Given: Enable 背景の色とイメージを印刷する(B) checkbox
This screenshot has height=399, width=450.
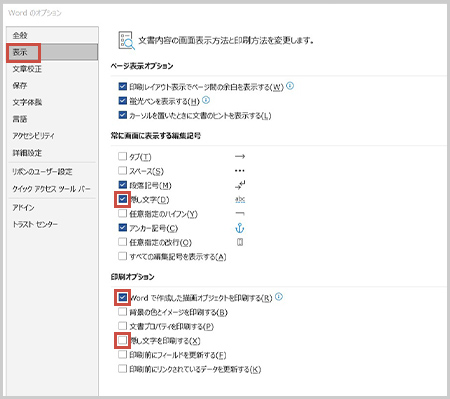Looking at the screenshot, I should pos(123,312).
